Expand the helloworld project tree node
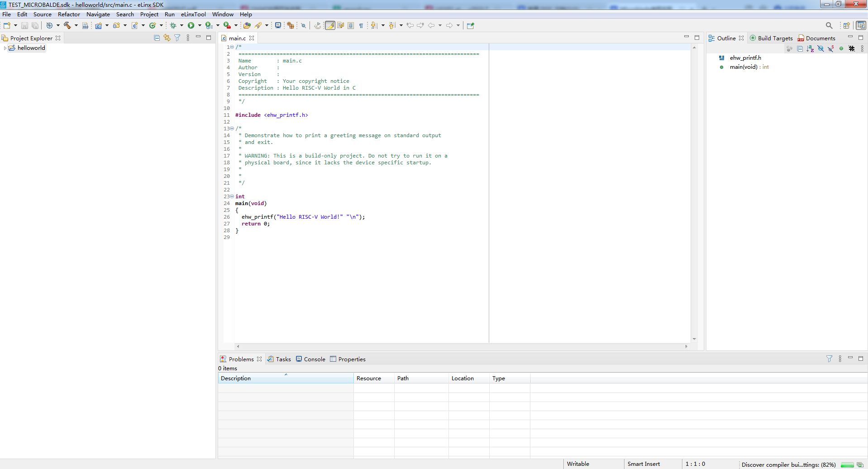 [5, 48]
